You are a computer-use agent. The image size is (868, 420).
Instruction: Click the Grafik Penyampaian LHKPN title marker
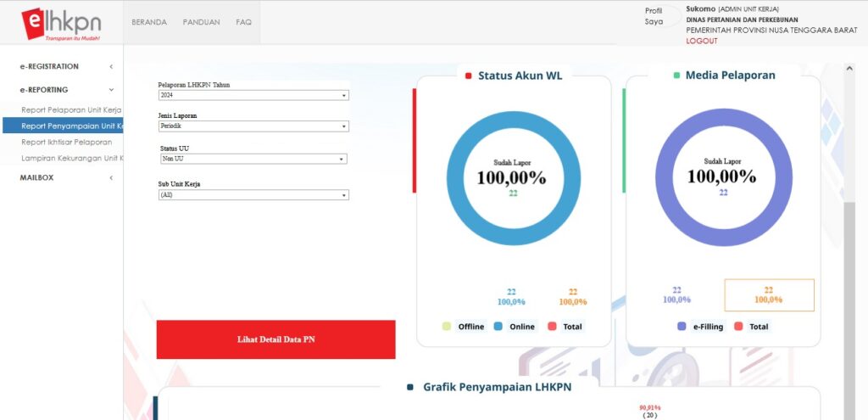coord(410,387)
